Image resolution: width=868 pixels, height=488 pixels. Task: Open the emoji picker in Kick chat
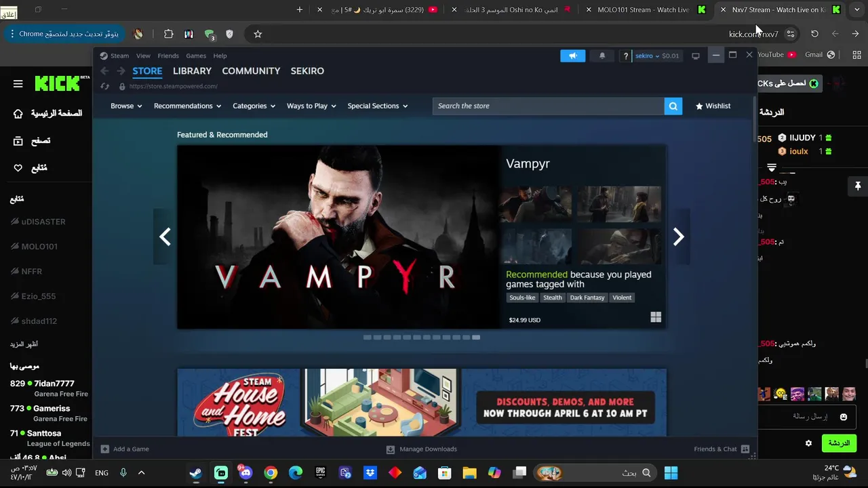click(x=844, y=417)
